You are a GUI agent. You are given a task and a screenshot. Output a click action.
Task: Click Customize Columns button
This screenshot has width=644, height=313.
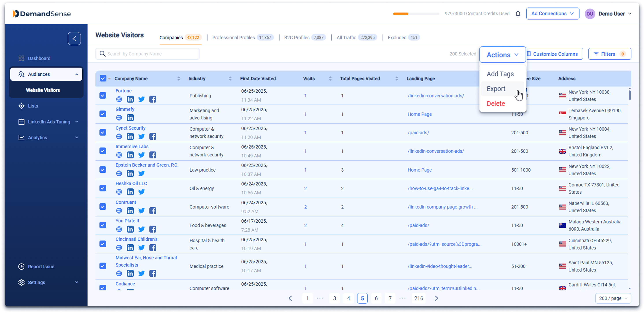[555, 54]
